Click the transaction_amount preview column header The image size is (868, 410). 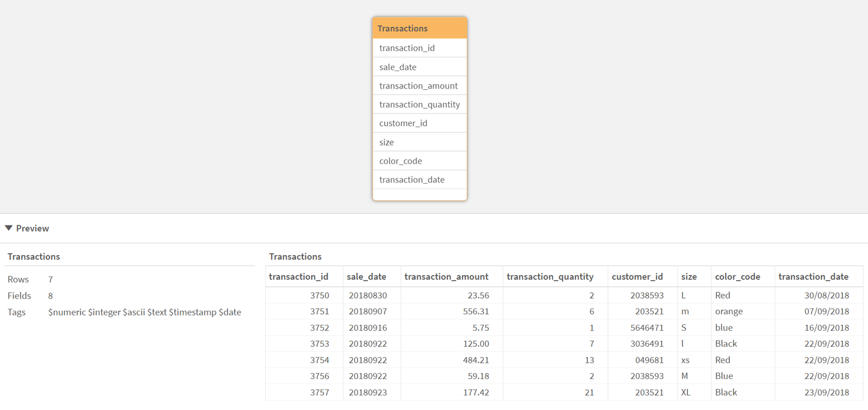click(x=446, y=276)
